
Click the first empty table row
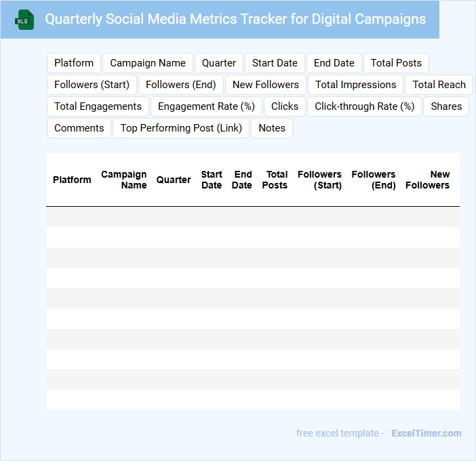point(252,217)
